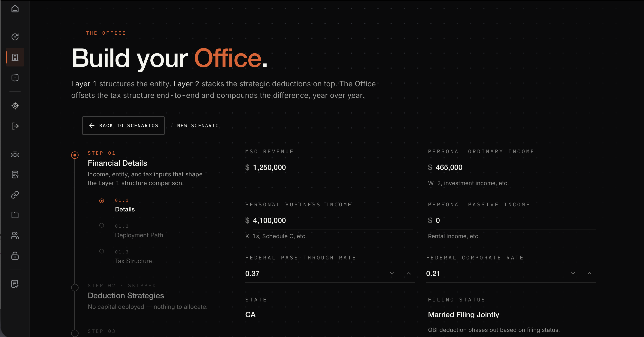Decrease the Federal Pass-Through Rate with down chevron
Image resolution: width=644 pixels, height=337 pixels.
click(392, 273)
